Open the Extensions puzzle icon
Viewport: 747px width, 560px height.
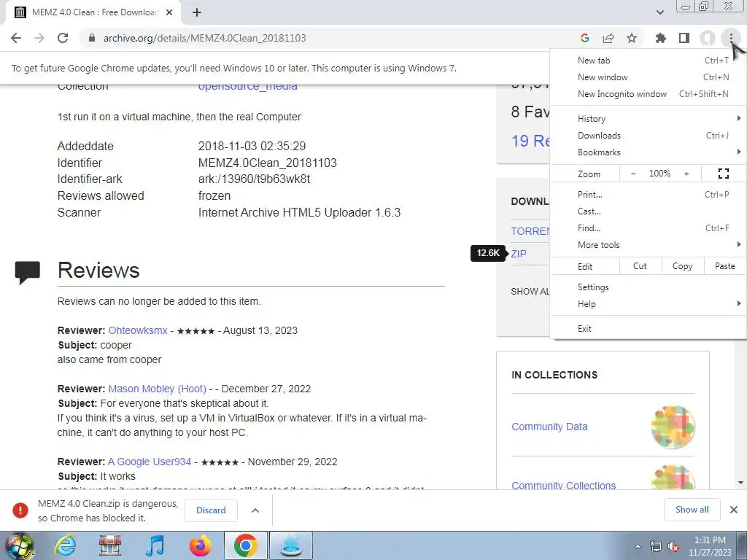point(661,38)
